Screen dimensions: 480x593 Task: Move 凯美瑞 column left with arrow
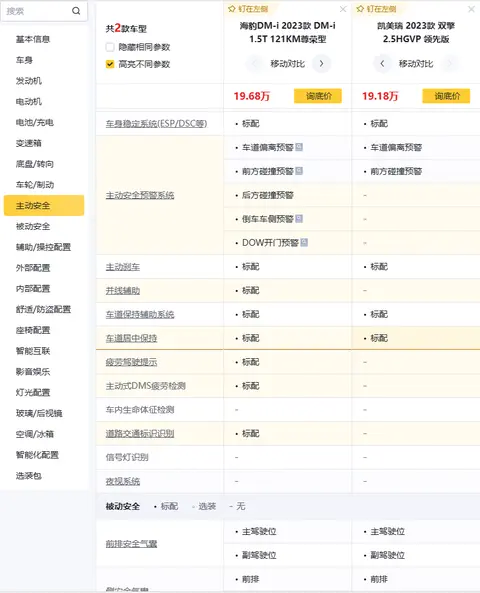pyautogui.click(x=382, y=64)
